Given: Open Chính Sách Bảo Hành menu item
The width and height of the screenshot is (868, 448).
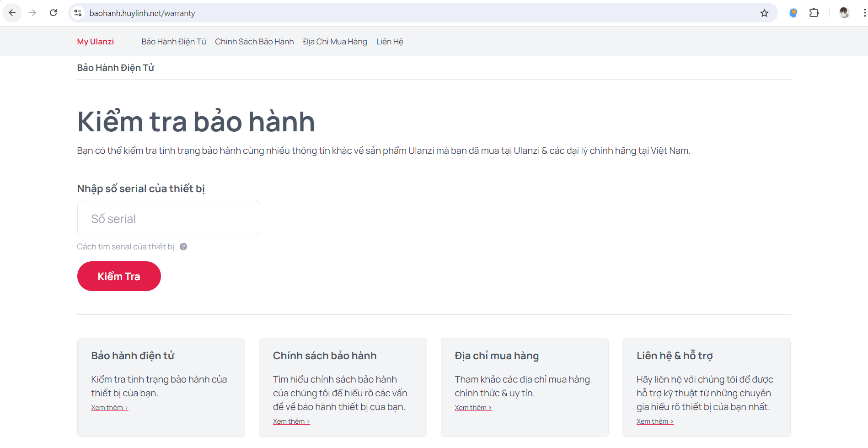Looking at the screenshot, I should point(254,42).
